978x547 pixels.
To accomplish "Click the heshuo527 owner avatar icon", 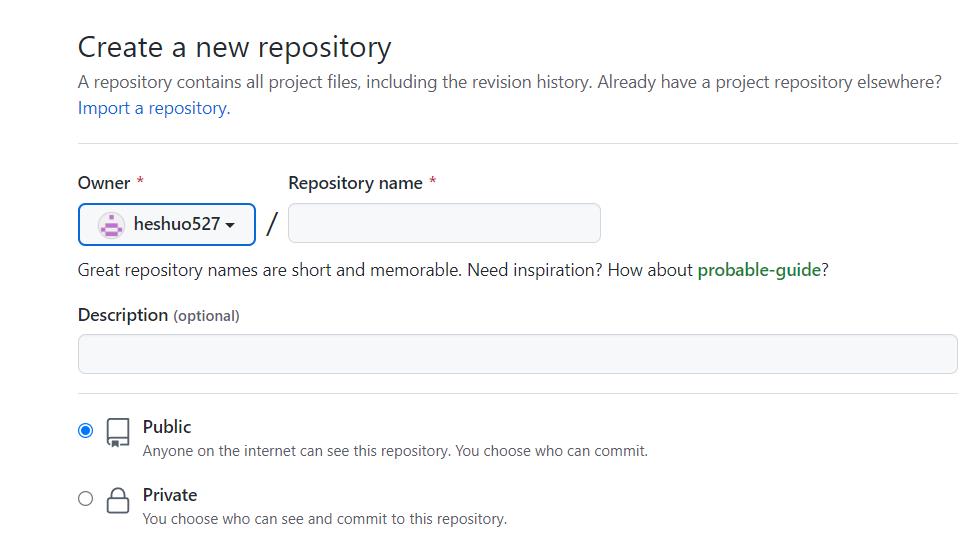I will click(x=111, y=224).
